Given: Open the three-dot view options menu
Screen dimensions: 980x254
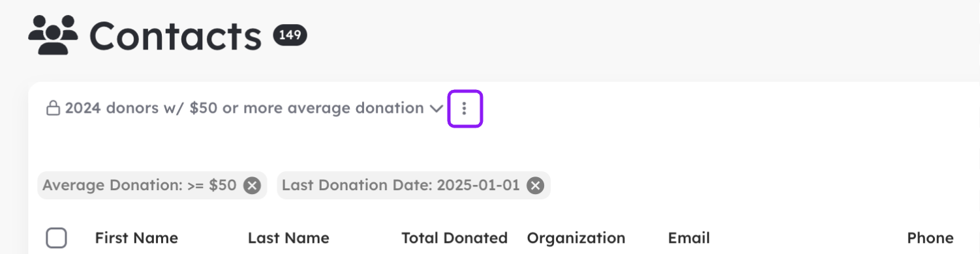Looking at the screenshot, I should pyautogui.click(x=465, y=109).
